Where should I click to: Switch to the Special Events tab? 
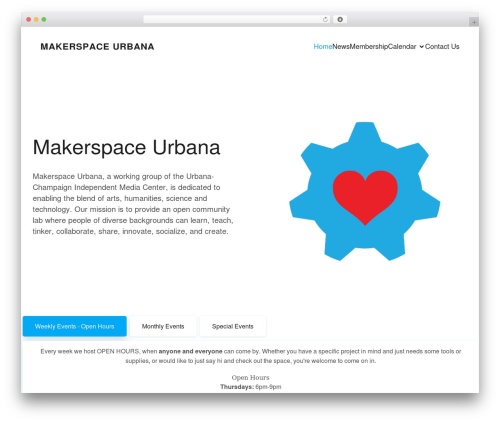233,326
